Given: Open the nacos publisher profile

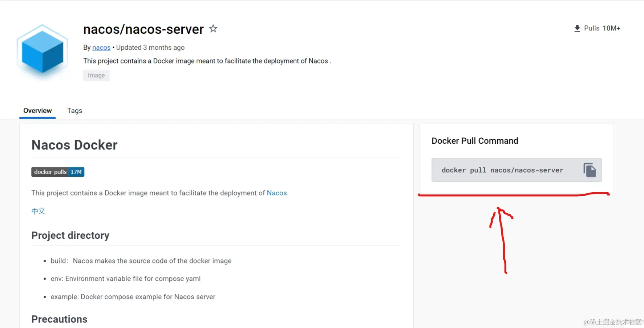Looking at the screenshot, I should click(101, 47).
